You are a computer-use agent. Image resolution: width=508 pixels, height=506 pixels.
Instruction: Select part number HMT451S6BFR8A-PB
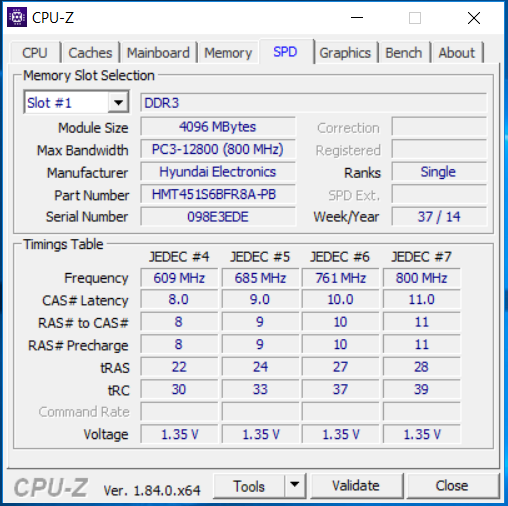[x=218, y=194]
